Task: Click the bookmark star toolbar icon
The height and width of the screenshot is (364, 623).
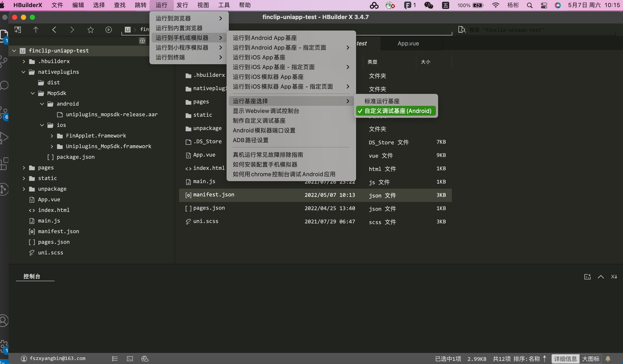Action: point(90,30)
